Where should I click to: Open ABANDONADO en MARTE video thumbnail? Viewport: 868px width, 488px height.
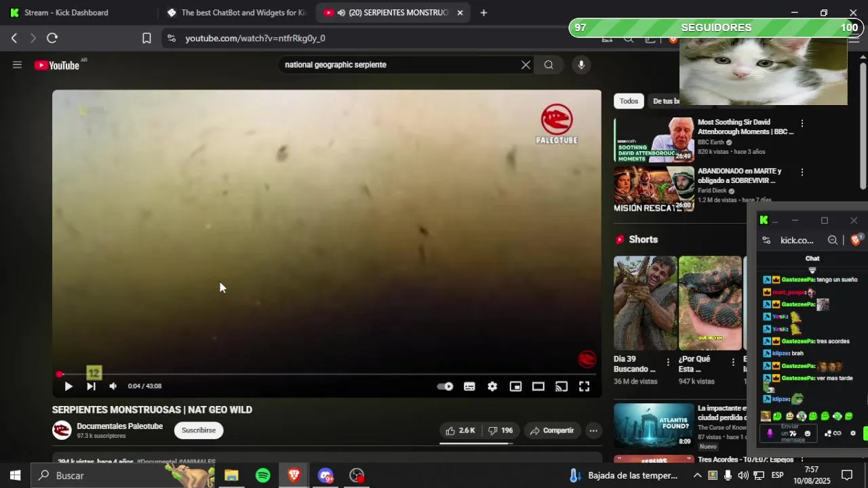(654, 189)
